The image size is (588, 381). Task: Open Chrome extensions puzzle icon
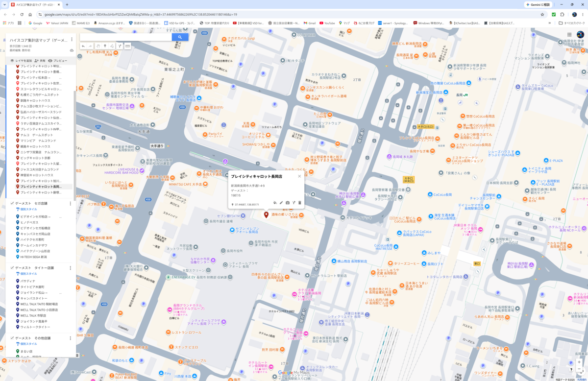coord(562,14)
